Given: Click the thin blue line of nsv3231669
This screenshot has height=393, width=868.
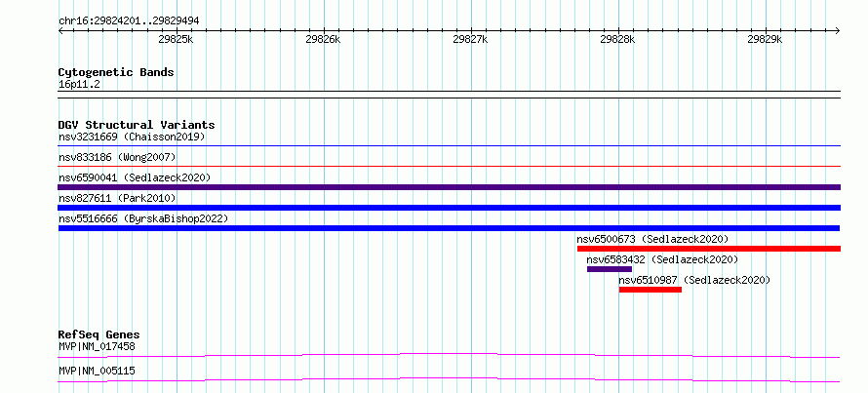Looking at the screenshot, I should coord(449,146).
